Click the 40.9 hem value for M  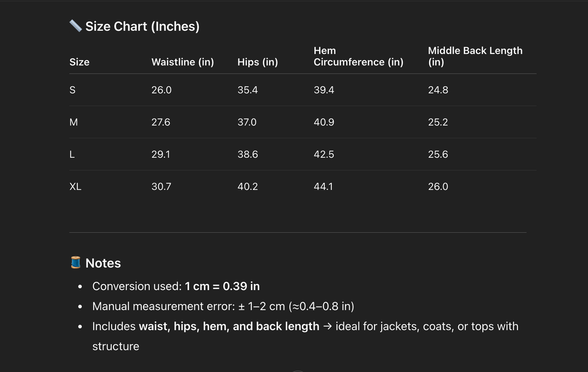click(x=324, y=122)
